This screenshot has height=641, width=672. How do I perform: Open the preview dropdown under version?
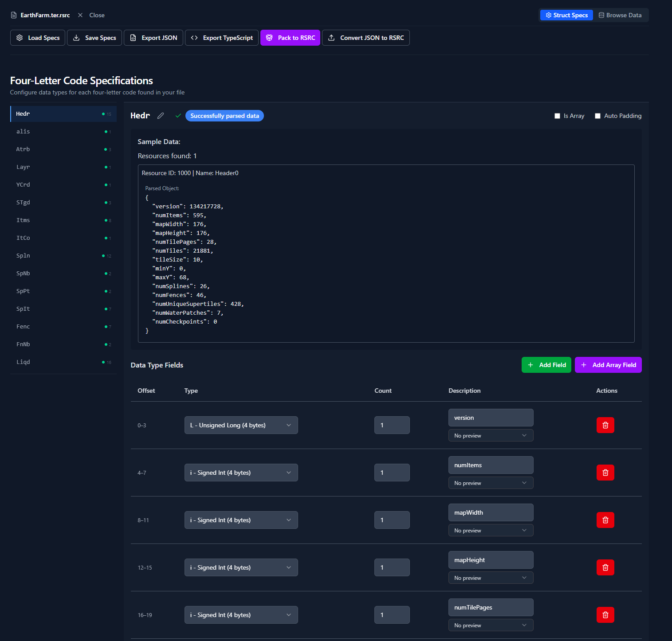pyautogui.click(x=491, y=435)
